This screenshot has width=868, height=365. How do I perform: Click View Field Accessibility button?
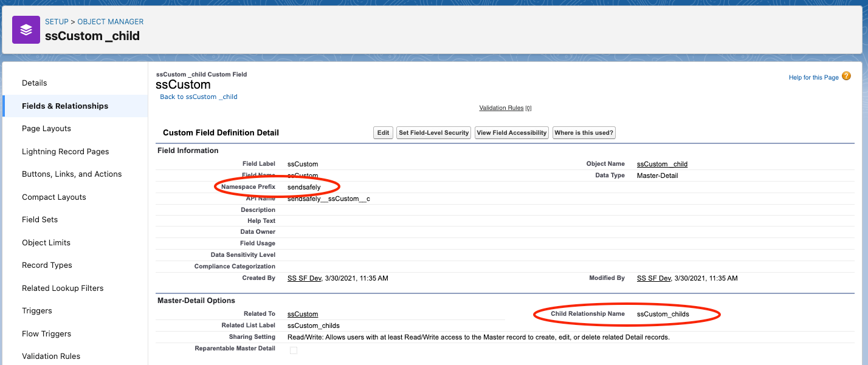tap(512, 132)
